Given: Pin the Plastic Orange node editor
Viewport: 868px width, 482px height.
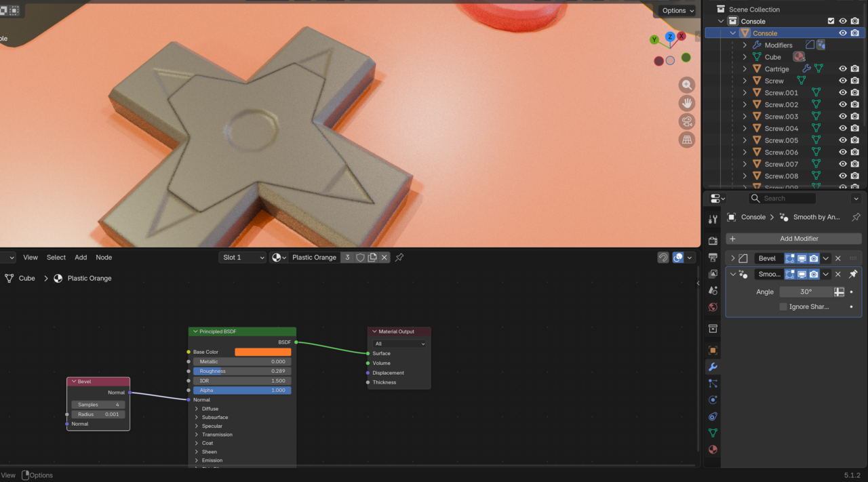Looking at the screenshot, I should 399,258.
